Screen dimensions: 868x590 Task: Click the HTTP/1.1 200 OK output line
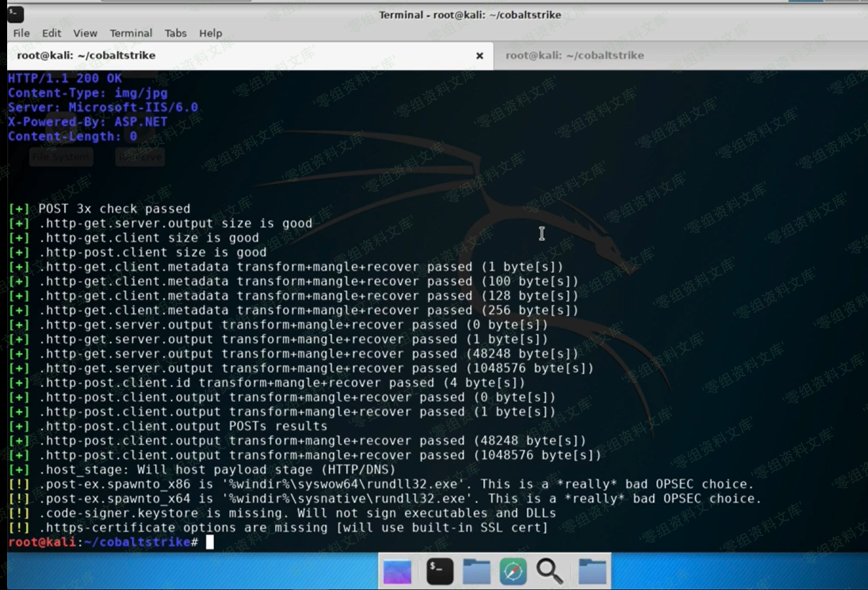(65, 78)
